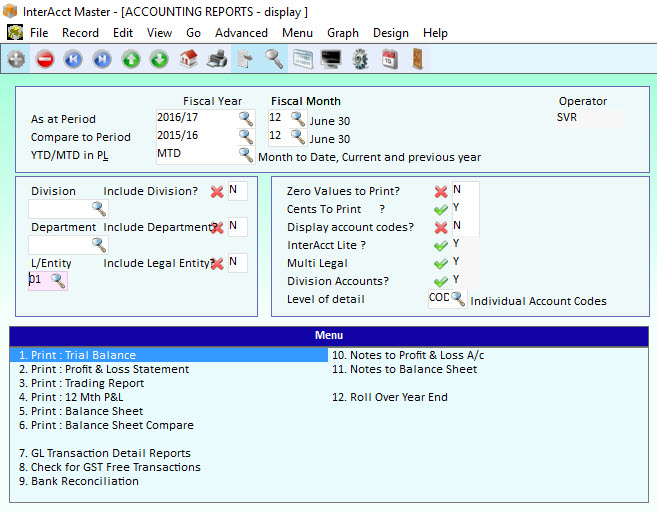Look up As at Period fiscal year
Viewport: 657px width, 512px height.
[x=246, y=119]
